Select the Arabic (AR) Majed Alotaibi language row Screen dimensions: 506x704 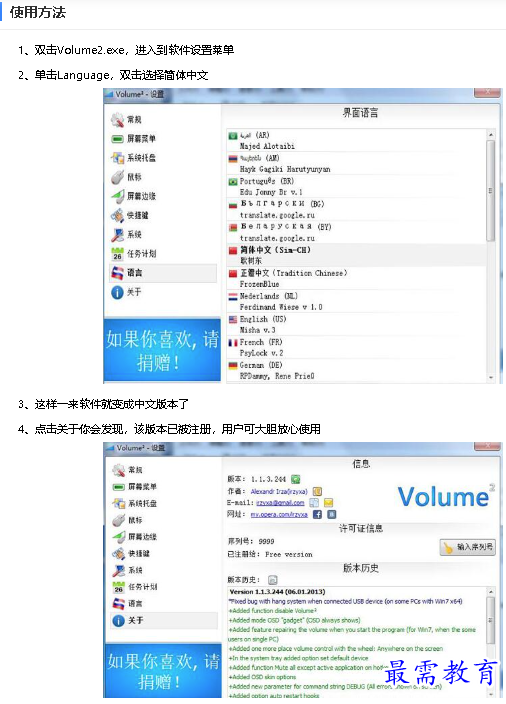point(356,141)
